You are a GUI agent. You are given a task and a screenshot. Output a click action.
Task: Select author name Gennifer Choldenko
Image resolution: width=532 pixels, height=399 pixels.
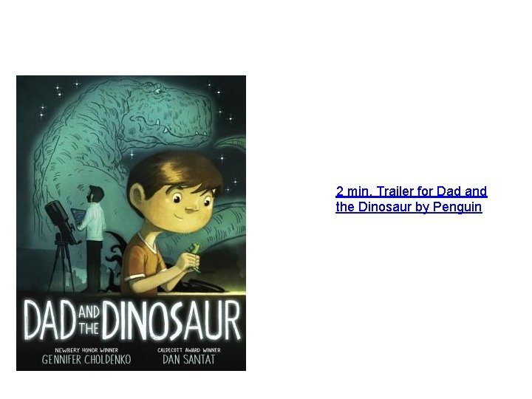coord(86,359)
